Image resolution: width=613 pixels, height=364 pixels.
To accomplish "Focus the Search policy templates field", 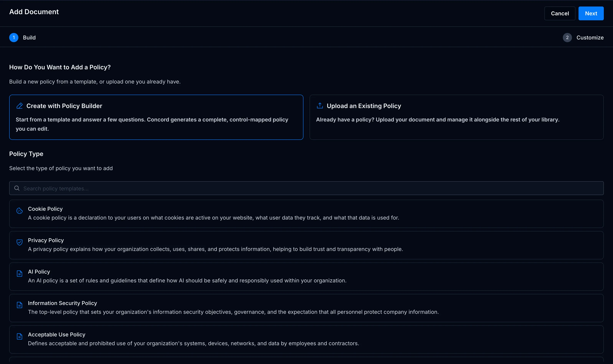I will pyautogui.click(x=306, y=188).
